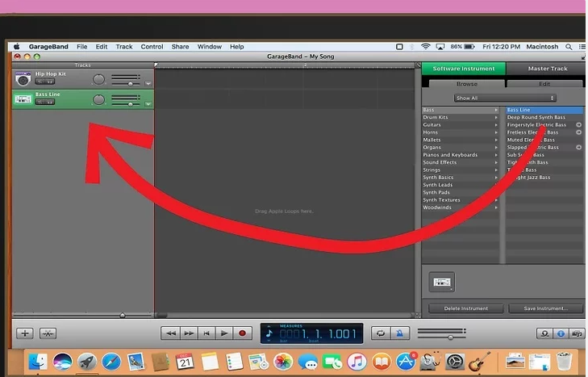The image size is (588, 377).
Task: Toggle the track info panel button
Action: 561,333
